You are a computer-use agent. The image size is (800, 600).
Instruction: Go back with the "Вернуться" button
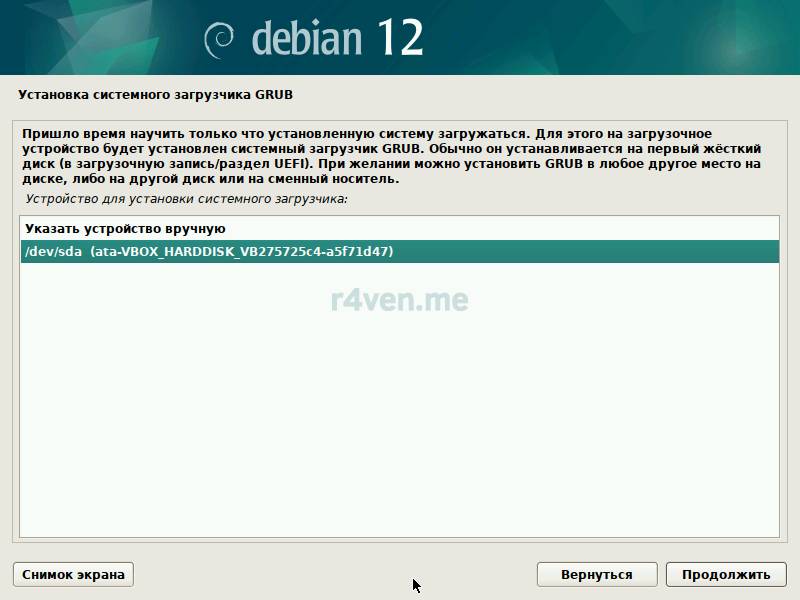click(597, 574)
